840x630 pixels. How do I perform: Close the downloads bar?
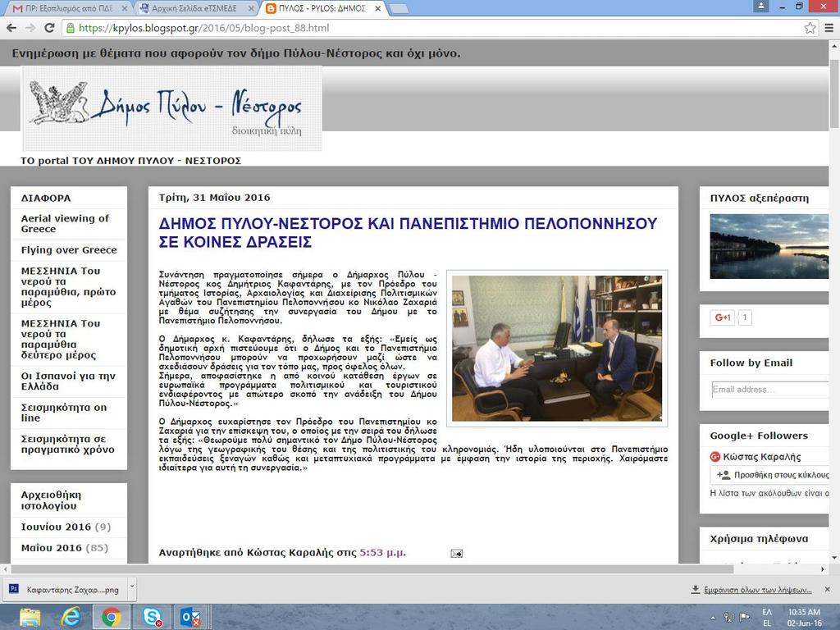[x=827, y=589]
